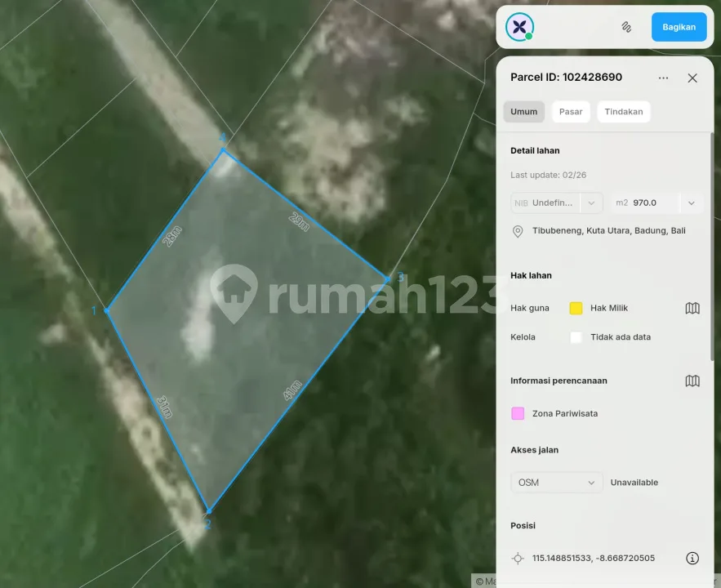Image resolution: width=721 pixels, height=588 pixels.
Task: Click the info icon beside coordinates
Action: [692, 558]
